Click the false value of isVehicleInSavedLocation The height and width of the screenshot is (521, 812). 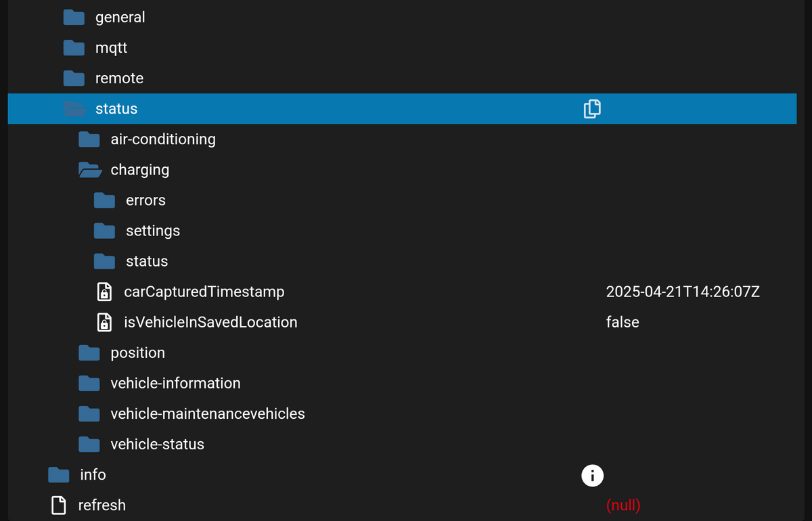click(623, 322)
